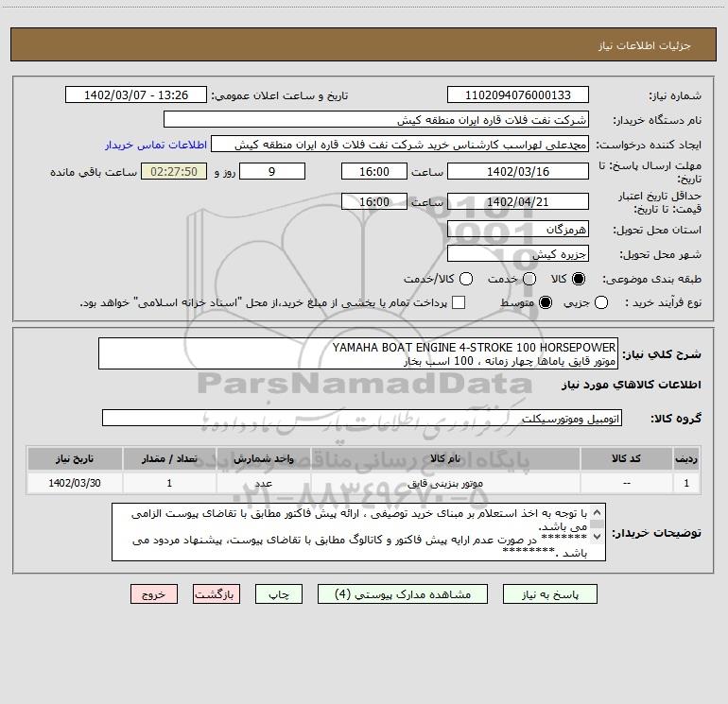Click the ردیف column header
The width and height of the screenshot is (728, 704).
click(686, 458)
